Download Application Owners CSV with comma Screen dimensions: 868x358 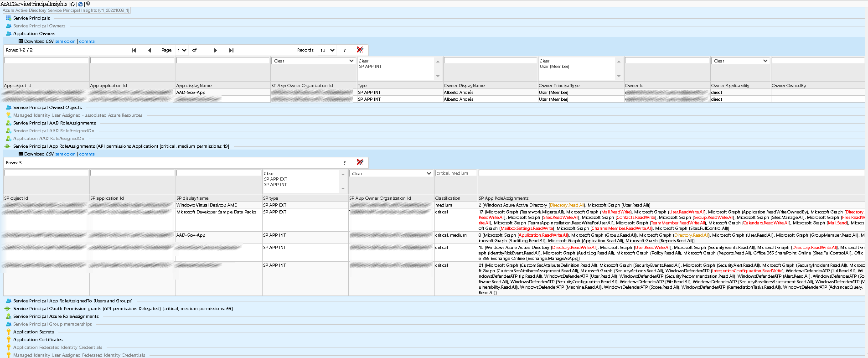click(87, 42)
